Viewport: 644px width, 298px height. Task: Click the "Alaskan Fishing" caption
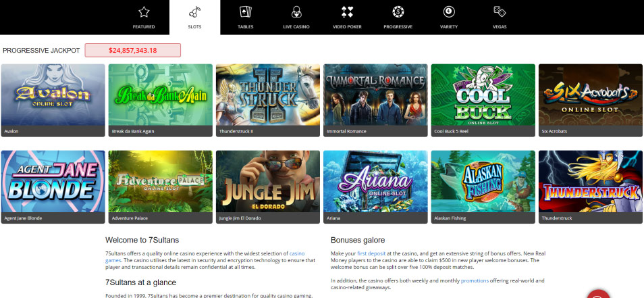tap(450, 218)
